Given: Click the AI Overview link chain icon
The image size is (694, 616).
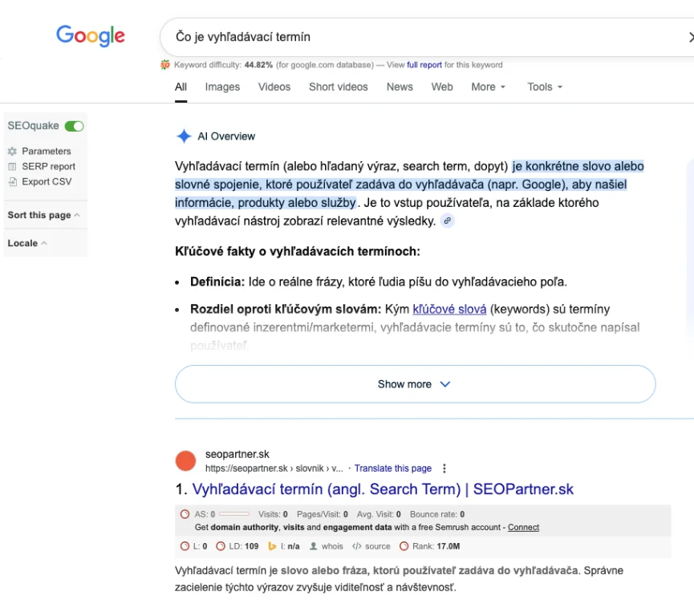Looking at the screenshot, I should pos(447,221).
